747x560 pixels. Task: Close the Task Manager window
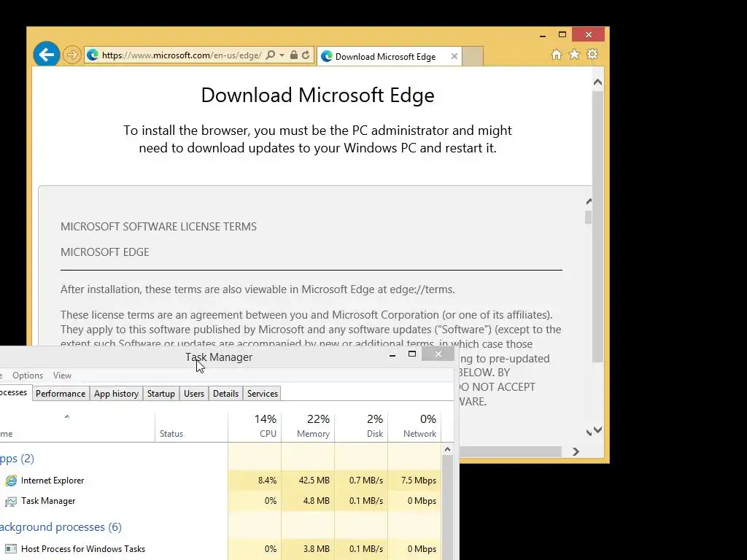point(438,354)
